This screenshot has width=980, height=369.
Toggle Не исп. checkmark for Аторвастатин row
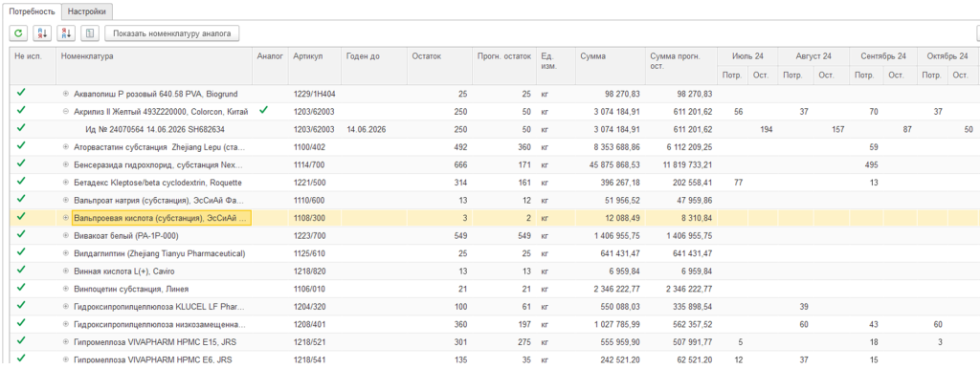[21, 146]
